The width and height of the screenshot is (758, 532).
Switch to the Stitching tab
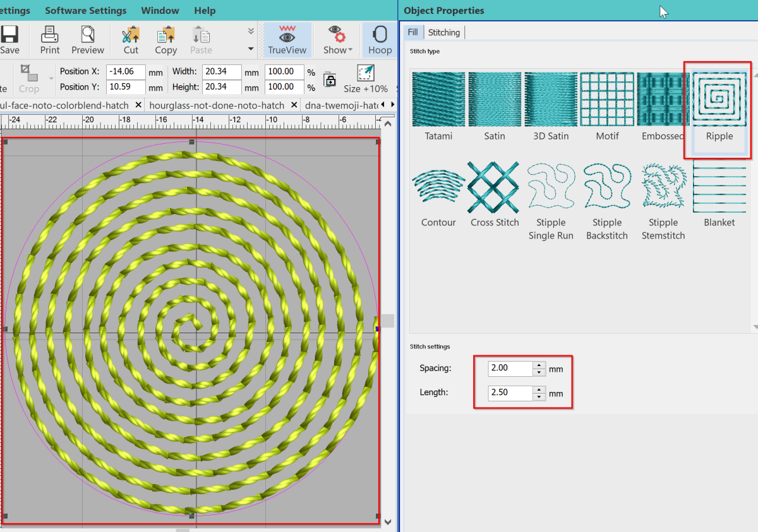point(444,32)
